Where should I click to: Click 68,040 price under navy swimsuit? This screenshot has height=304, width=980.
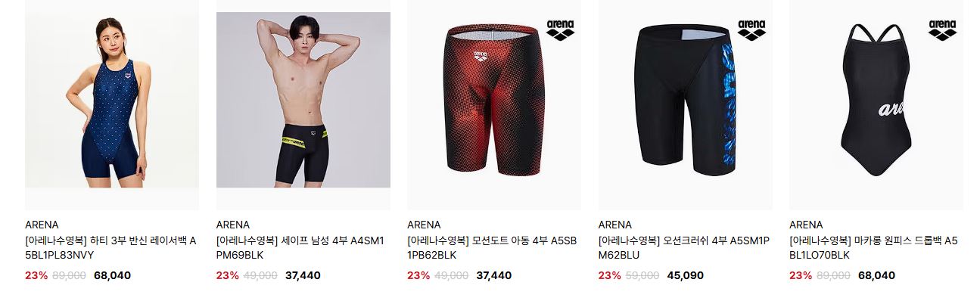[x=112, y=275]
